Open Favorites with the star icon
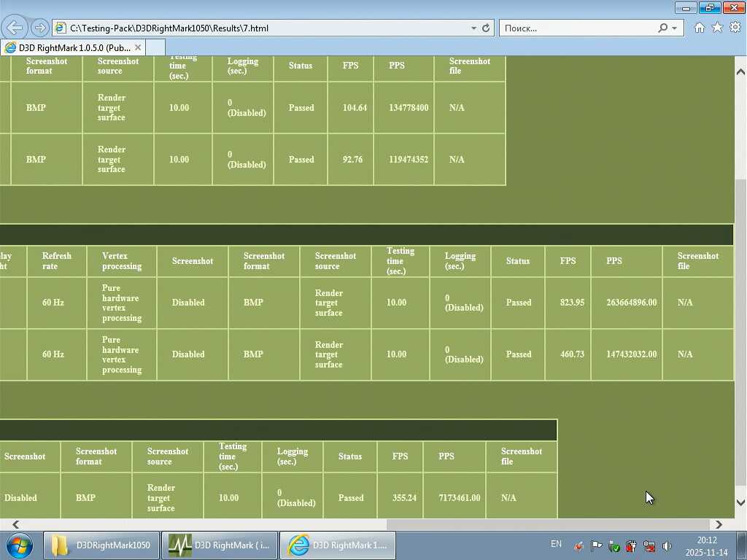 [x=718, y=28]
